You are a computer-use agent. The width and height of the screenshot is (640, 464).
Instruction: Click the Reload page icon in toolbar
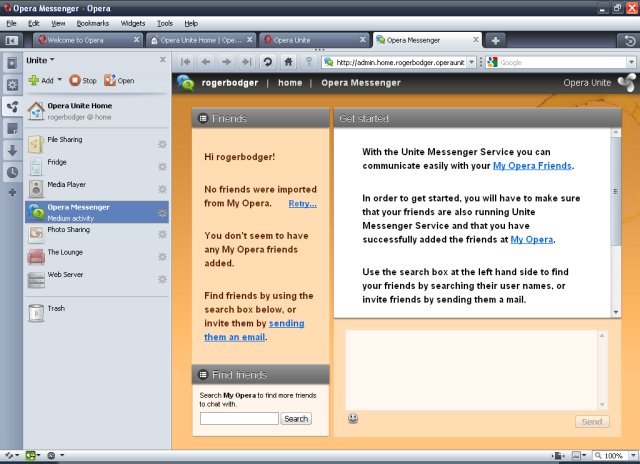pyautogui.click(x=268, y=61)
